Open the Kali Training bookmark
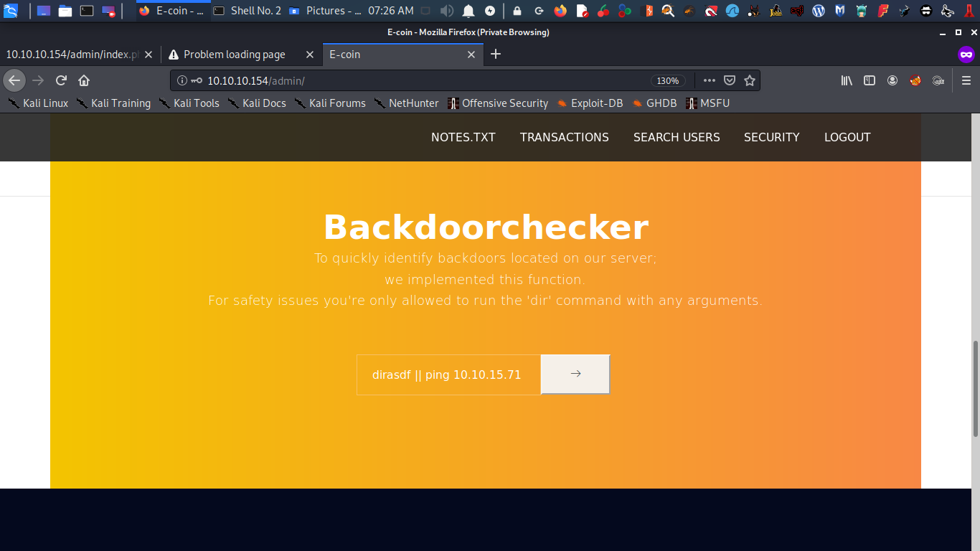 (113, 103)
